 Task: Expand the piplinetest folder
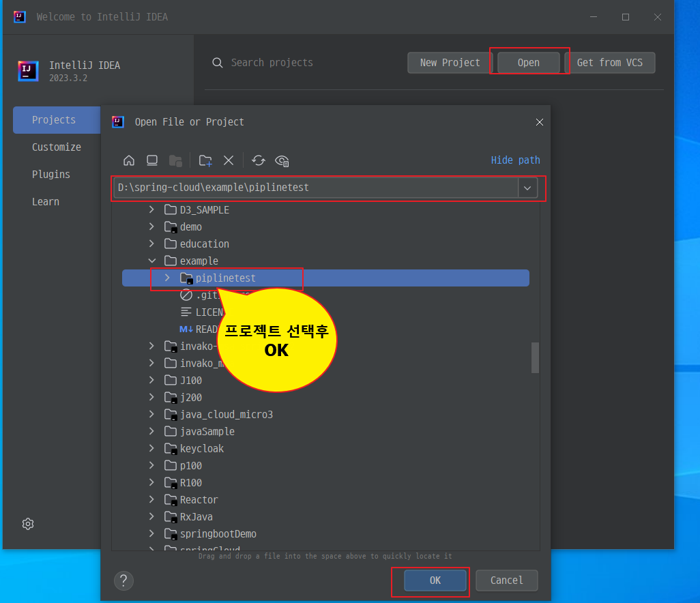point(167,278)
